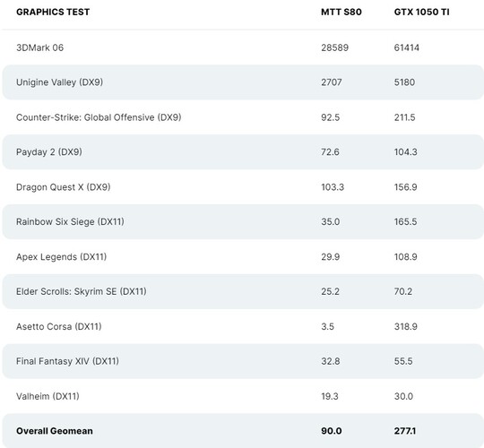
Task: Click the value 29.9
Action: pos(330,257)
